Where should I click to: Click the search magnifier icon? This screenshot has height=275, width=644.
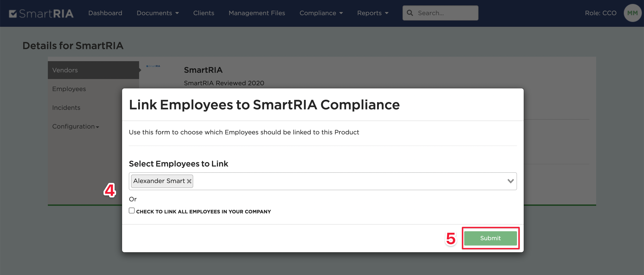point(410,13)
